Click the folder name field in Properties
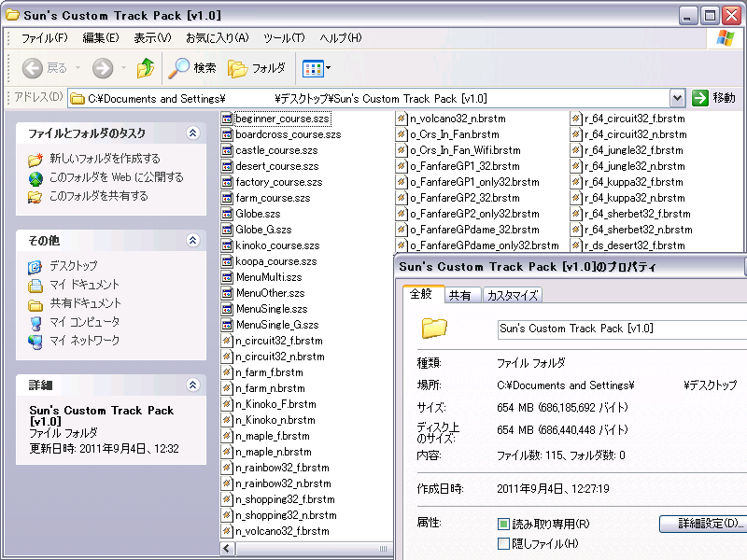 pyautogui.click(x=622, y=329)
